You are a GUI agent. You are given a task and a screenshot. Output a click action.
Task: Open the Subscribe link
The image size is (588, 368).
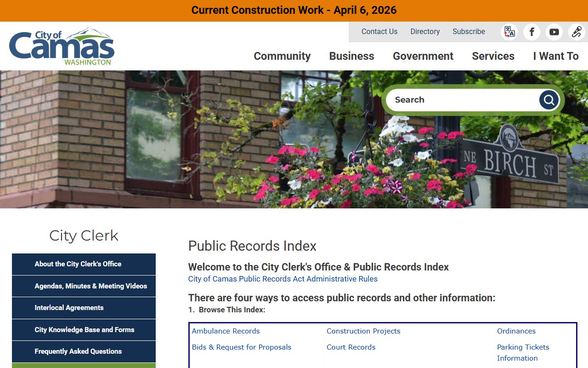[x=469, y=31]
